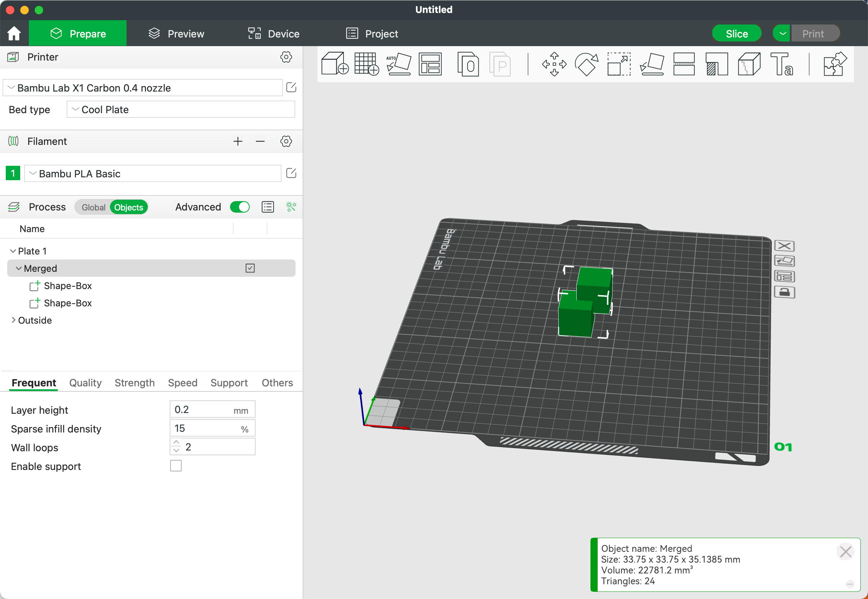Auto-arrange objects on the plate
The image size is (868, 599).
pos(430,64)
